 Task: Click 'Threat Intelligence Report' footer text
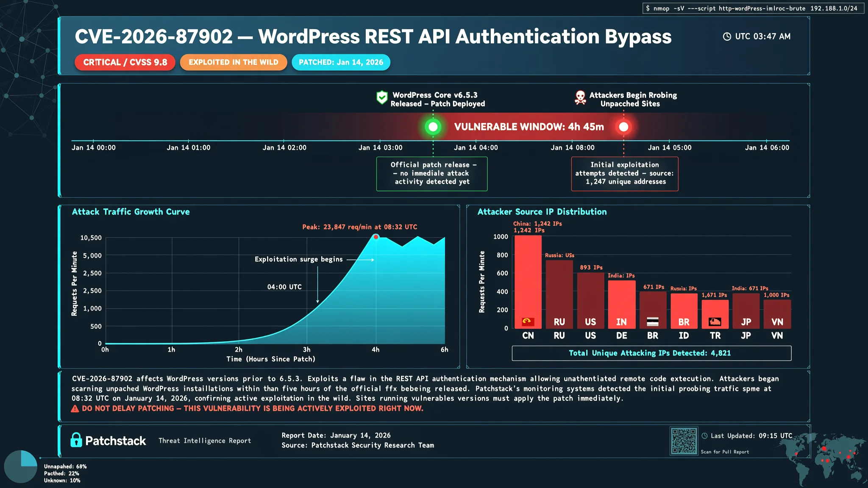(205, 441)
